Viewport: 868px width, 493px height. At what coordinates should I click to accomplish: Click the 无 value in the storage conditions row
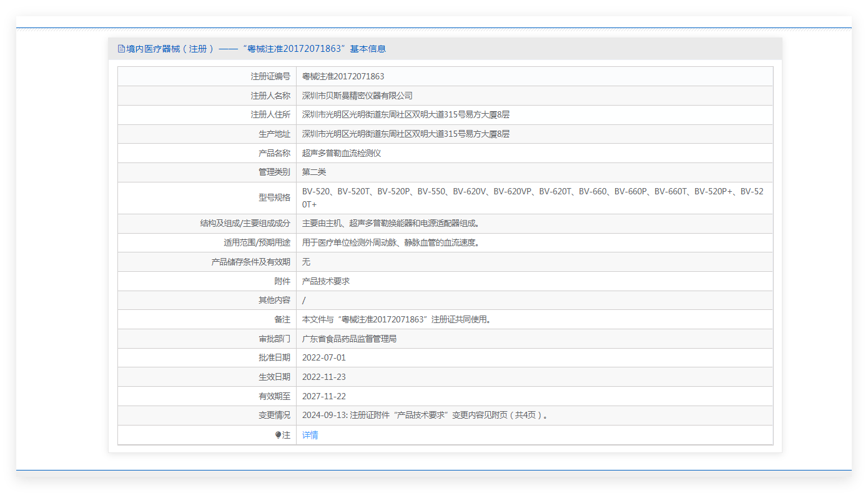[x=306, y=262]
